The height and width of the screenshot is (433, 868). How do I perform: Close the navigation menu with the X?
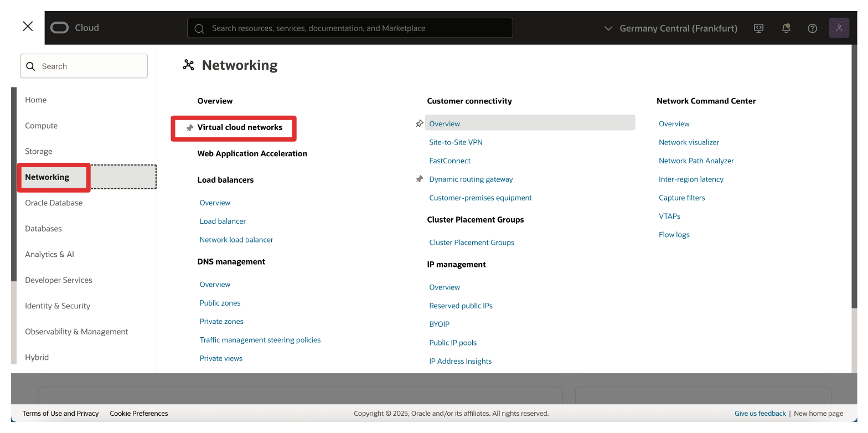[x=28, y=27]
